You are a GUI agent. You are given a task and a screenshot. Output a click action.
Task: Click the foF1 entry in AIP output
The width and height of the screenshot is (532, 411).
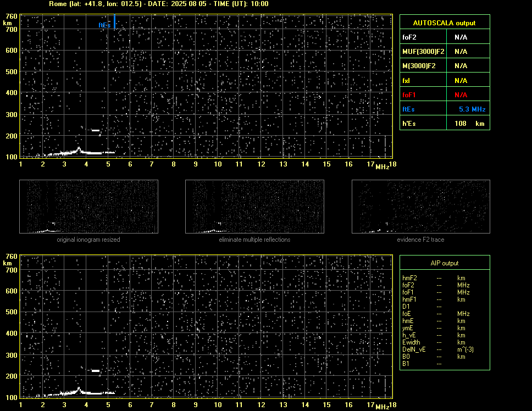408,292
